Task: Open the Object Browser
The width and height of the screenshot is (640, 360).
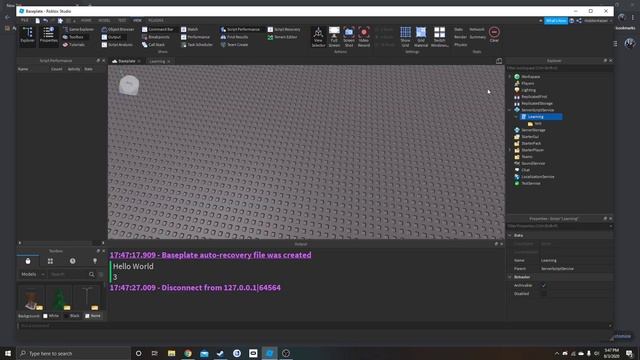Action: point(118,29)
